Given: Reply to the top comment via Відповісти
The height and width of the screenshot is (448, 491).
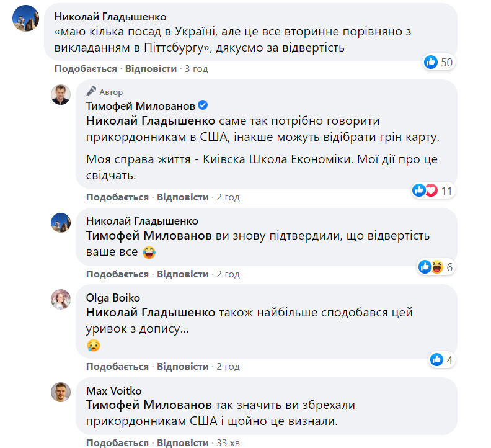Looking at the screenshot, I should pos(151,68).
